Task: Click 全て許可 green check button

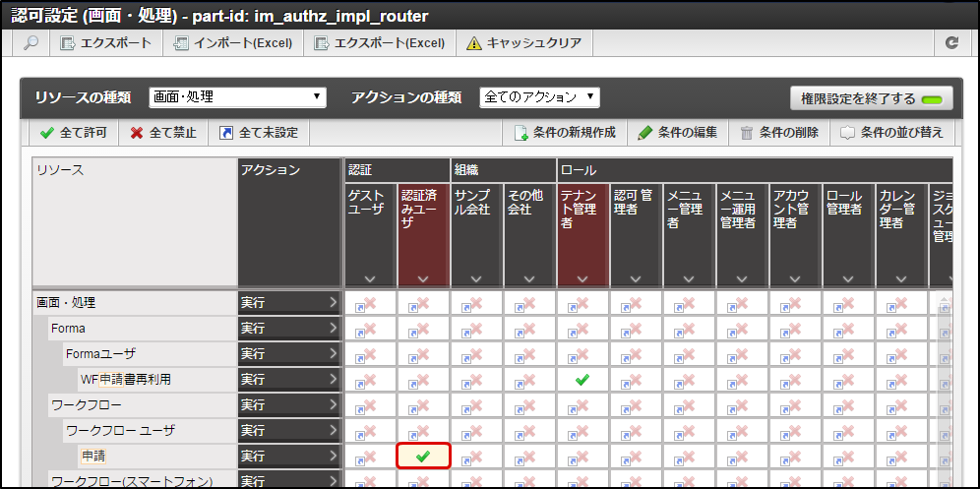Action: pos(74,133)
